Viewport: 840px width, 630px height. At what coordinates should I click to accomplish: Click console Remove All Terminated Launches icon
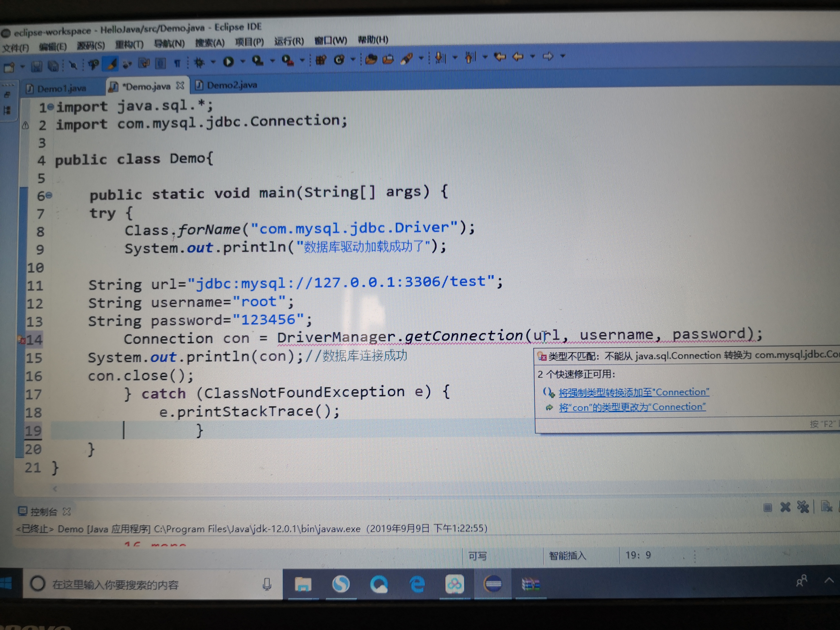tap(803, 507)
